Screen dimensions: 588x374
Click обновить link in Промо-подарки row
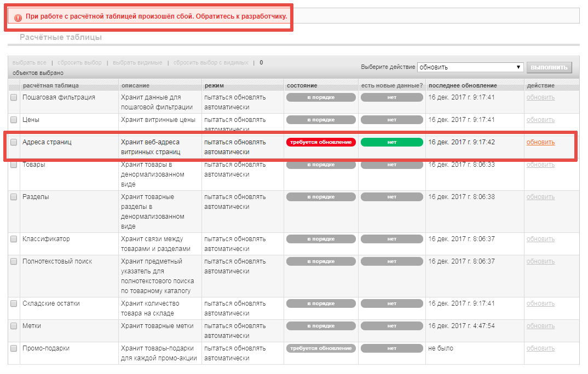click(540, 348)
